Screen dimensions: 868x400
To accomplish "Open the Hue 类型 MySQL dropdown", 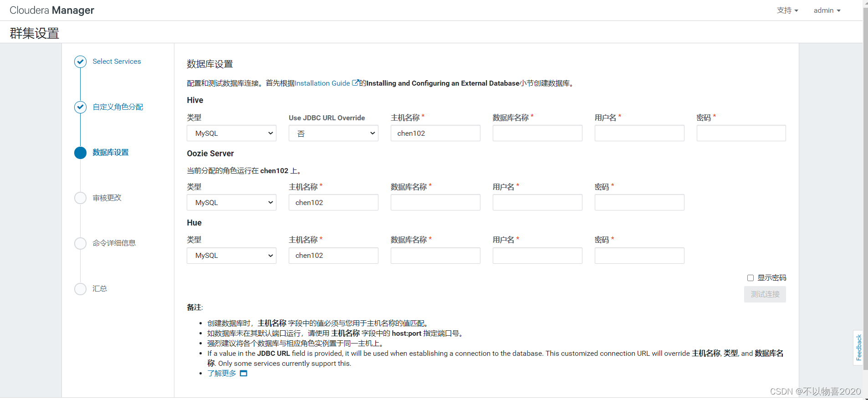I will [231, 256].
